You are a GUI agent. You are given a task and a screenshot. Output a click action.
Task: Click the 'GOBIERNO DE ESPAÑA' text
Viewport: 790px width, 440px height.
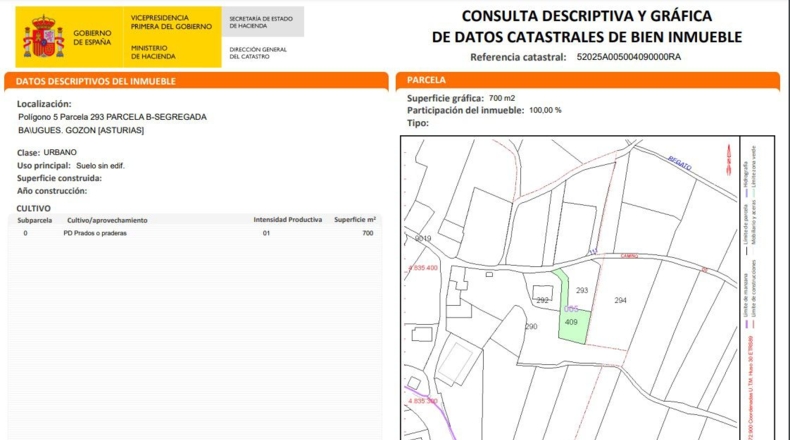(x=92, y=37)
